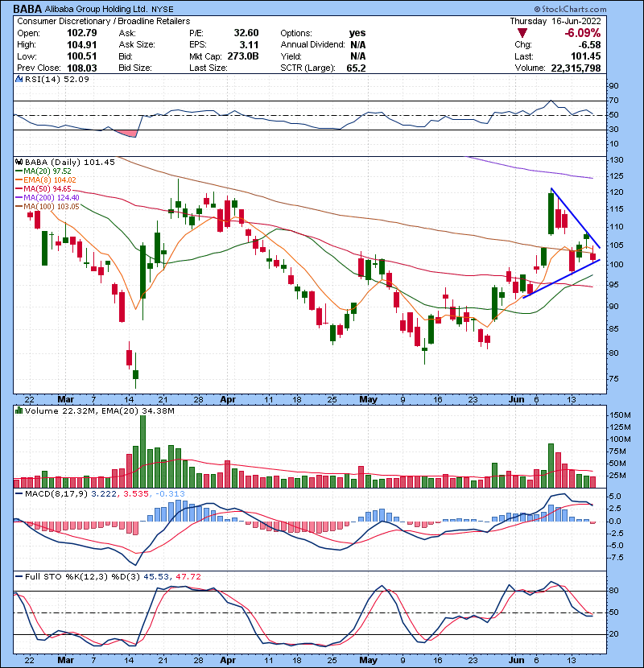Screen dimensions: 644x668
Task: Click the EPS value 3.11
Action: click(249, 45)
